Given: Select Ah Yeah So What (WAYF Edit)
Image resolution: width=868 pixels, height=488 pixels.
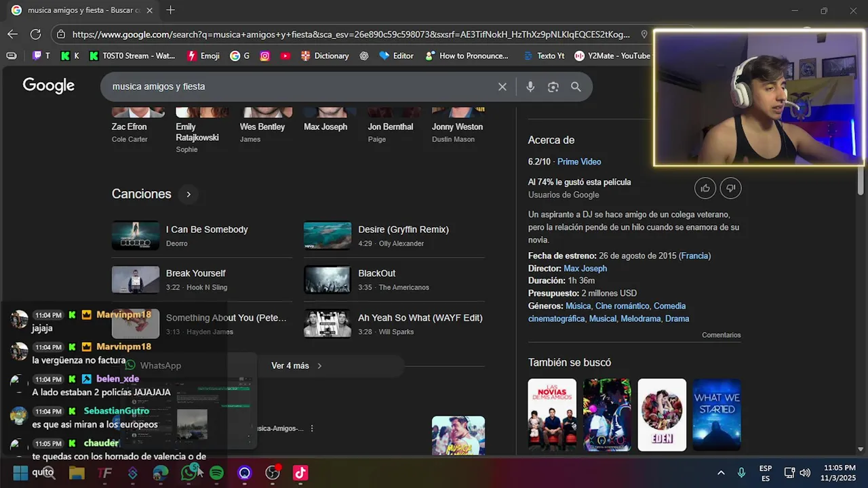Looking at the screenshot, I should click(x=394, y=323).
